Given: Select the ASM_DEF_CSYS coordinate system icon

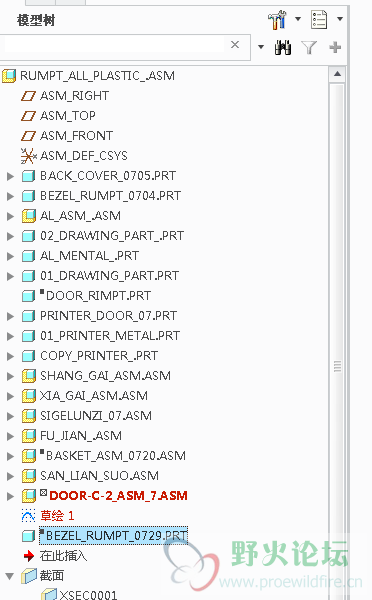Looking at the screenshot, I should tap(28, 156).
